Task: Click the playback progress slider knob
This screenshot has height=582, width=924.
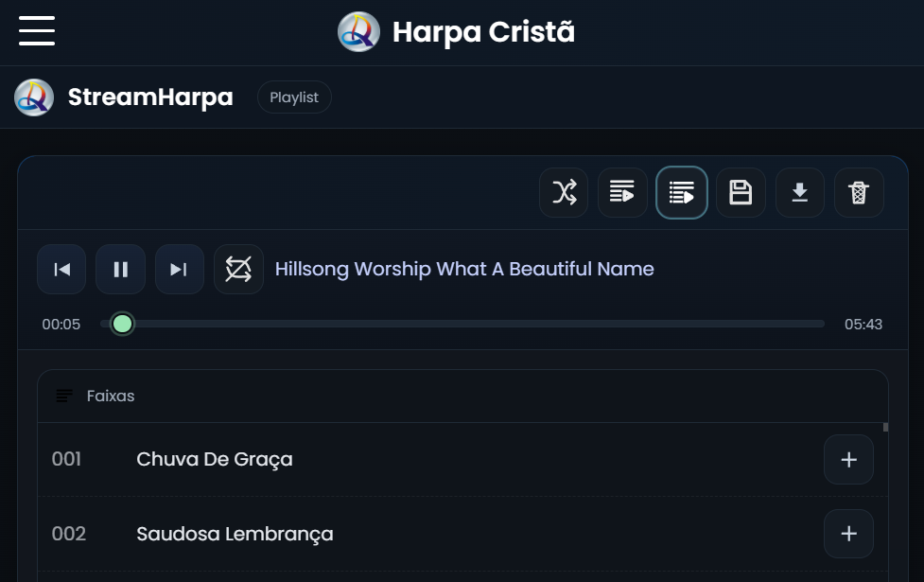Action: (122, 325)
